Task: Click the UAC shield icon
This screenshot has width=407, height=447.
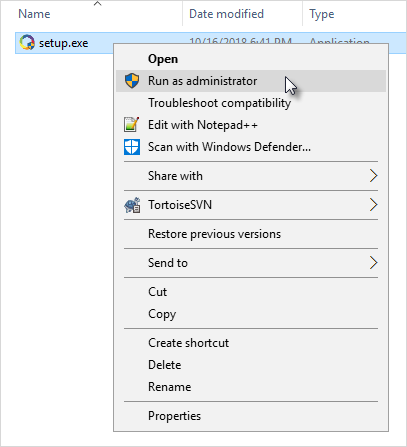Action: 132,81
